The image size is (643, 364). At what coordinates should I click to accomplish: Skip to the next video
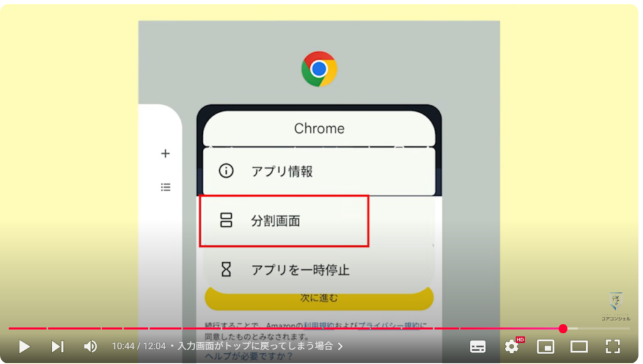(57, 347)
